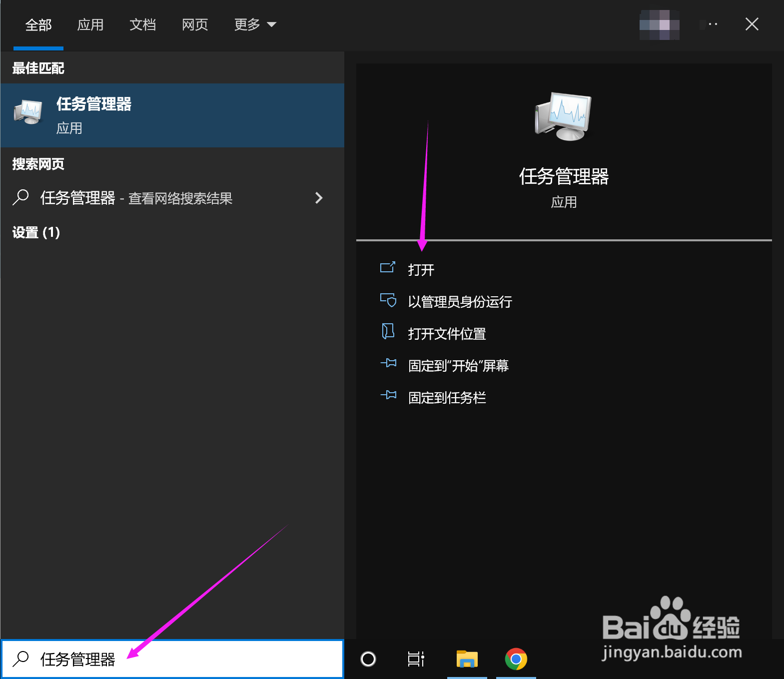
Task: Open the Task Manager best match result
Action: point(172,115)
